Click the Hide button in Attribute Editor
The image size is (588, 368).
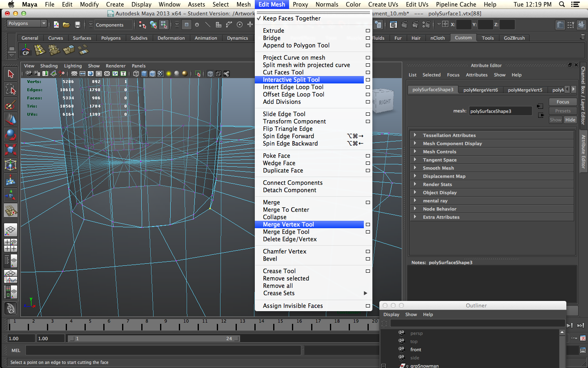[x=570, y=120]
